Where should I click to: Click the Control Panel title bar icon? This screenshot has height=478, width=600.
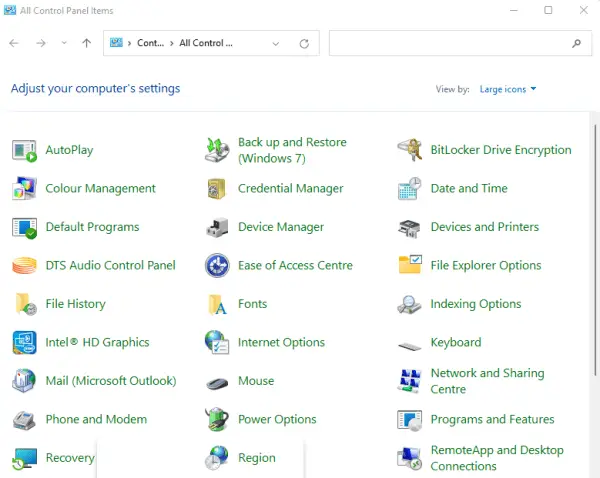point(10,10)
